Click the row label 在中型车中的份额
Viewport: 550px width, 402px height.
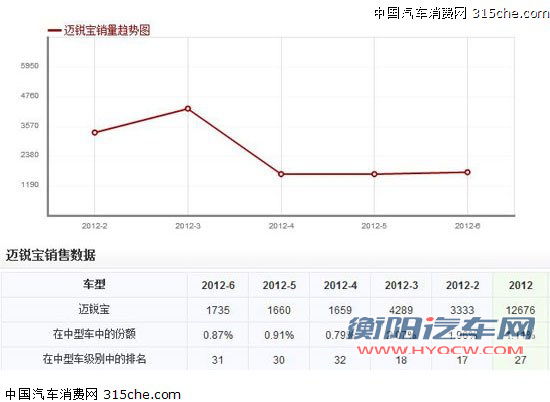click(x=94, y=334)
